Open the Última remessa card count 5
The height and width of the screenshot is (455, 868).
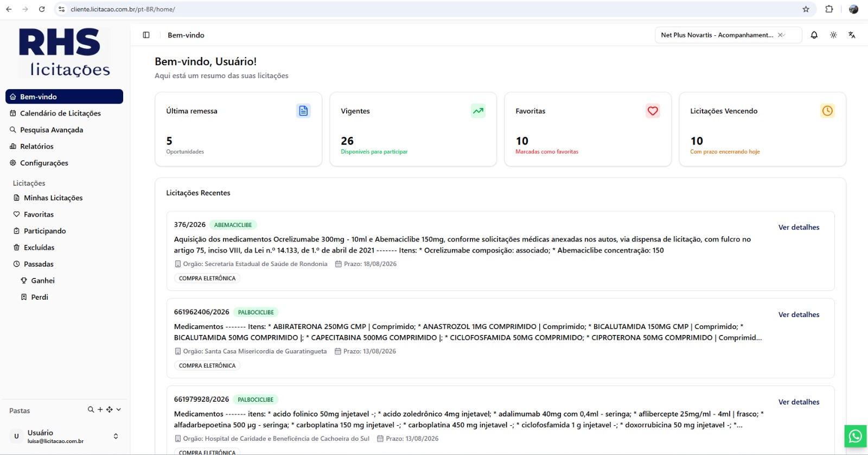click(x=169, y=141)
